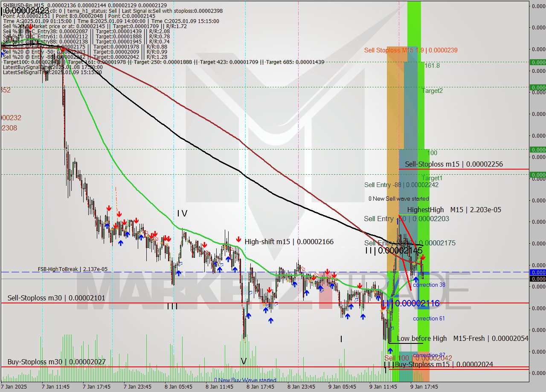Click the 8 Jan 17:45 time axis label
Viewport: 546px width, 392px height.
(x=261, y=387)
